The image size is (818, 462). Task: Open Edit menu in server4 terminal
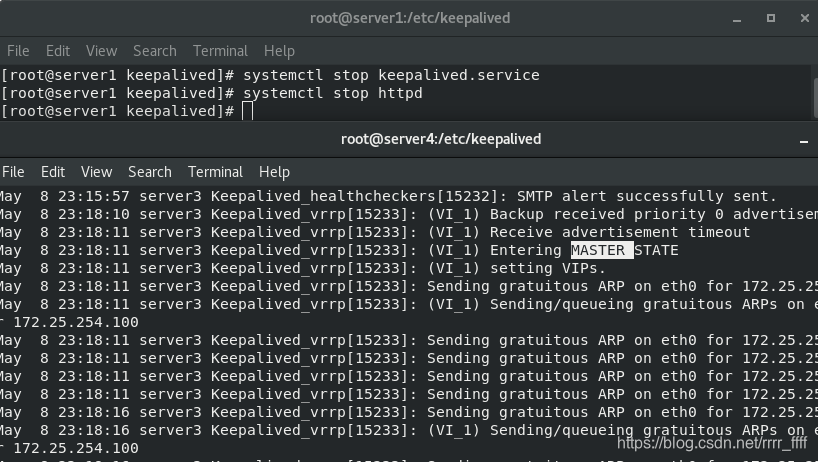pos(53,172)
